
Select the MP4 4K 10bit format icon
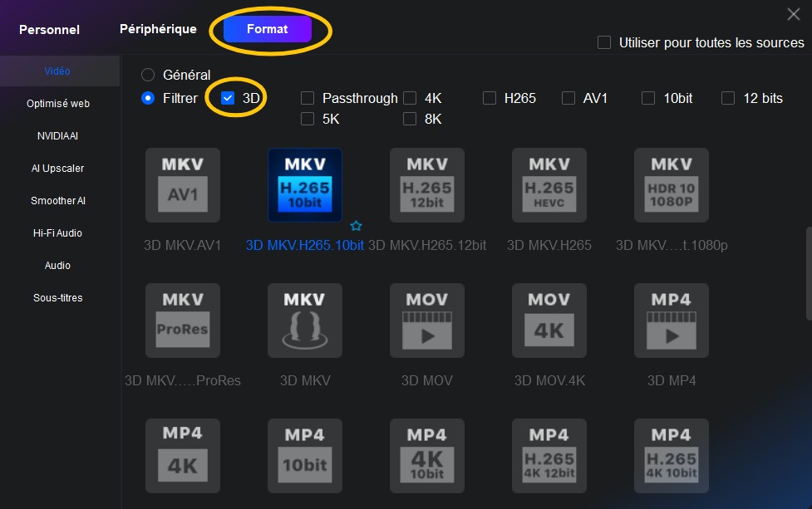(427, 456)
